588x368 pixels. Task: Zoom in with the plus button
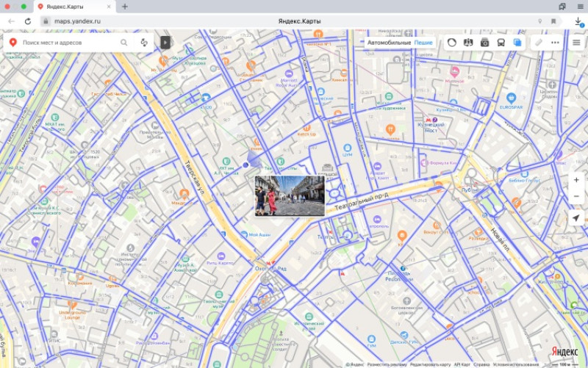pyautogui.click(x=576, y=180)
